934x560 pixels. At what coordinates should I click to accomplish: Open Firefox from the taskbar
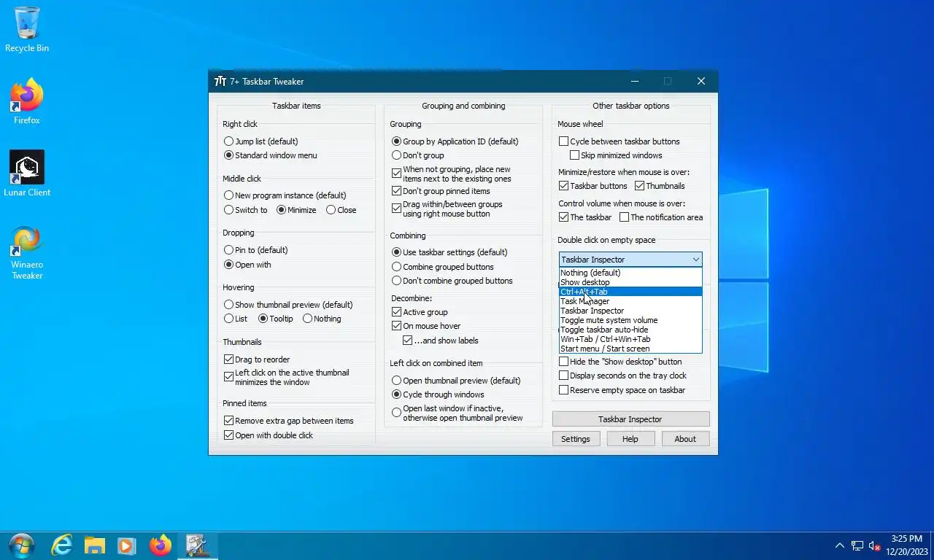pos(161,545)
